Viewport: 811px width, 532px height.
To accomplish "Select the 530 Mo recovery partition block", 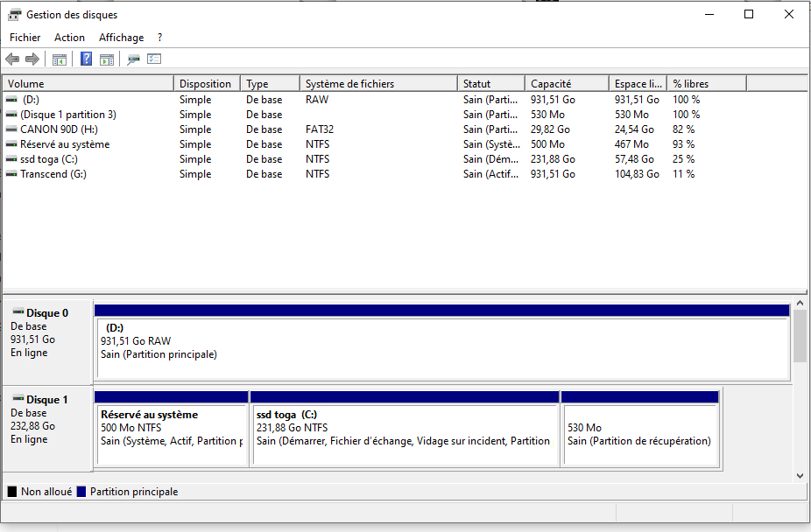I will point(640,430).
